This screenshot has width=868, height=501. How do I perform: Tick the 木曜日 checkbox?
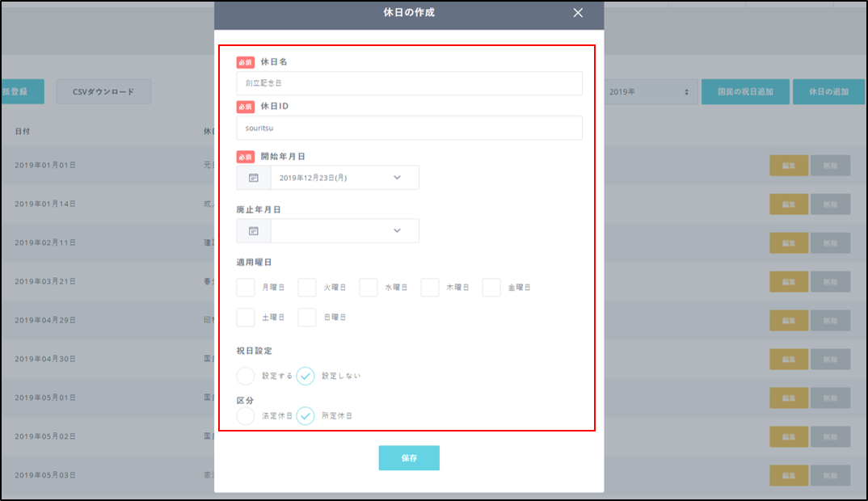430,287
